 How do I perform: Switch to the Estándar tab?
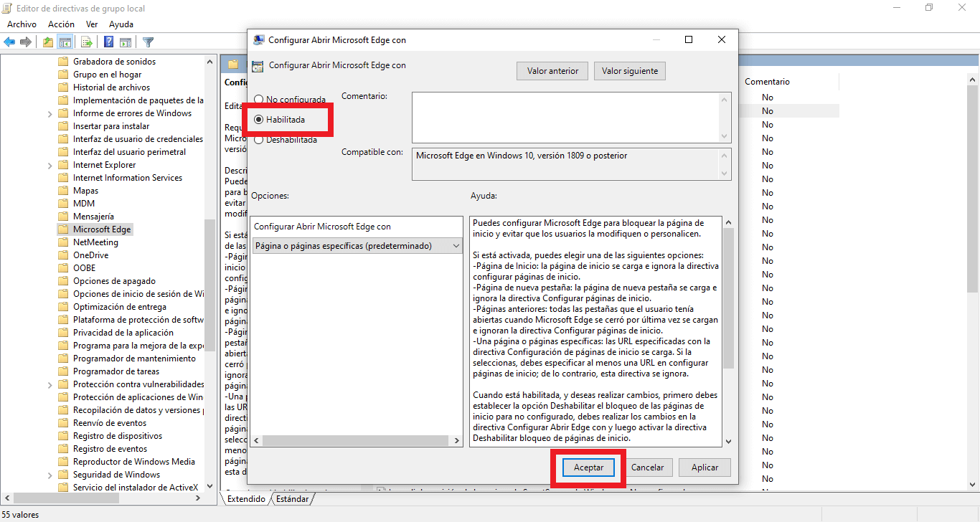[x=293, y=499]
